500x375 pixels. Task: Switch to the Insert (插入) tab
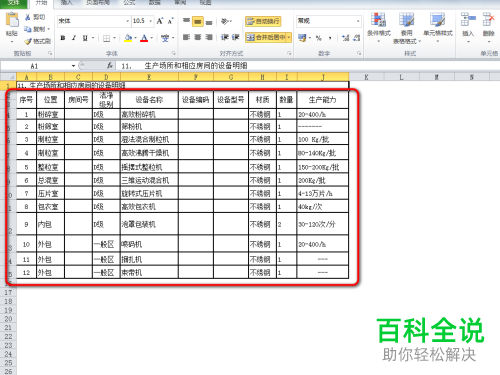click(67, 3)
